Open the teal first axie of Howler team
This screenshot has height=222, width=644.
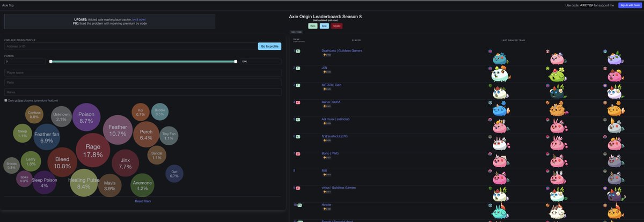[500, 211]
